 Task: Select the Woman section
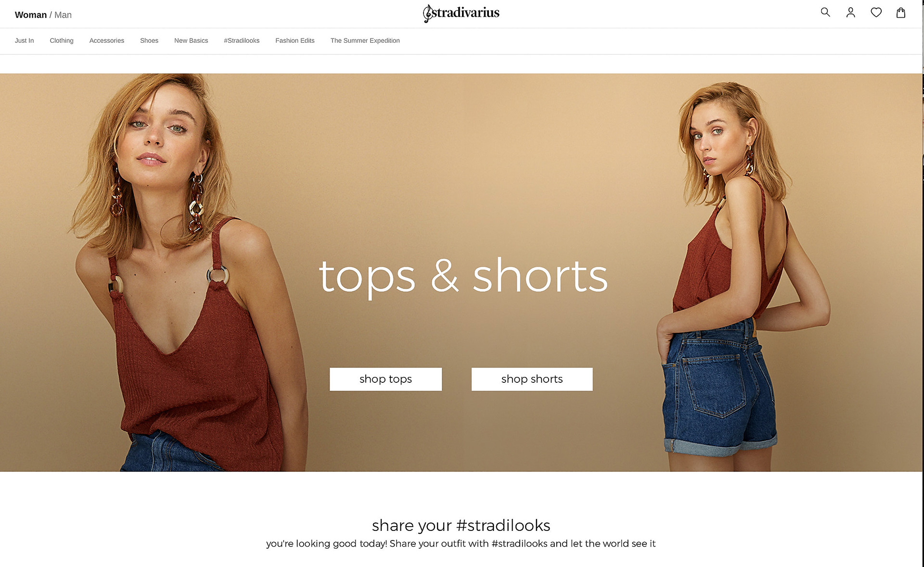click(31, 15)
